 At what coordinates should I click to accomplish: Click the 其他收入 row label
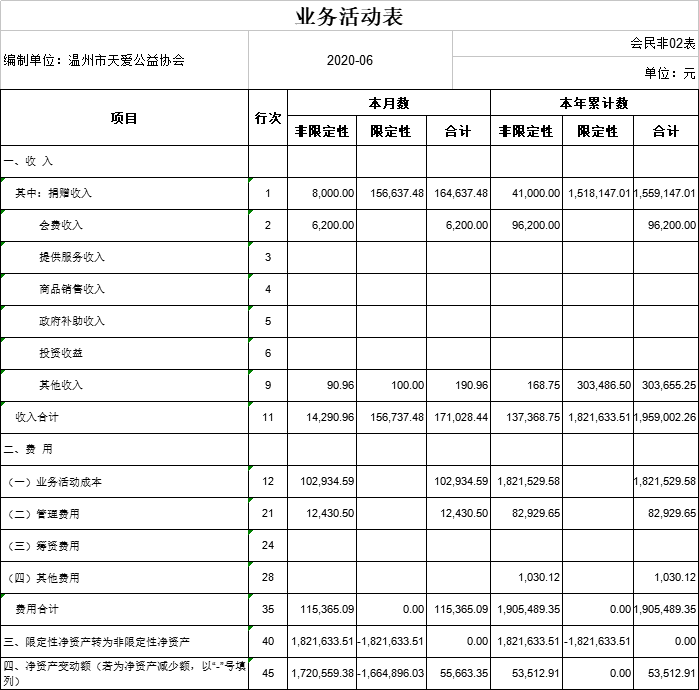click(61, 385)
